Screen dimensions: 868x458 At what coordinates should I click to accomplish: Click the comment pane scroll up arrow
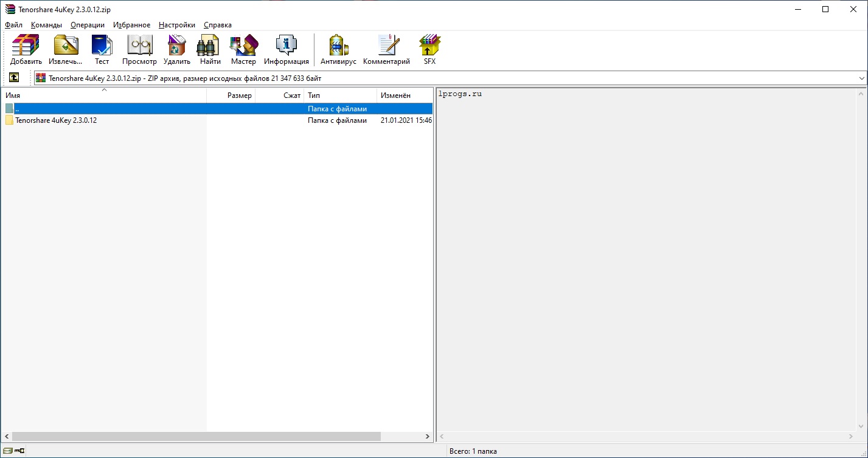pyautogui.click(x=861, y=94)
